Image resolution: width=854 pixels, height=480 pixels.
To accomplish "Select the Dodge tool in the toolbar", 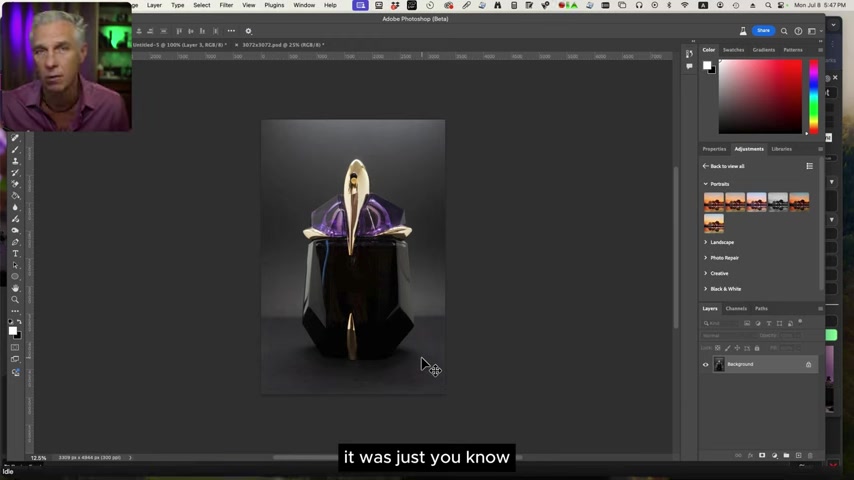I will coord(15,230).
